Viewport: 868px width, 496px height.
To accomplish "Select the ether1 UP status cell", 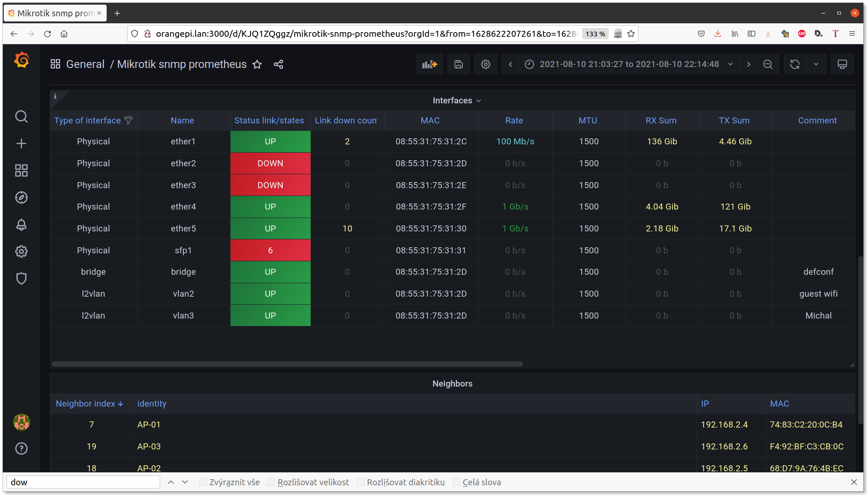I will pos(271,142).
